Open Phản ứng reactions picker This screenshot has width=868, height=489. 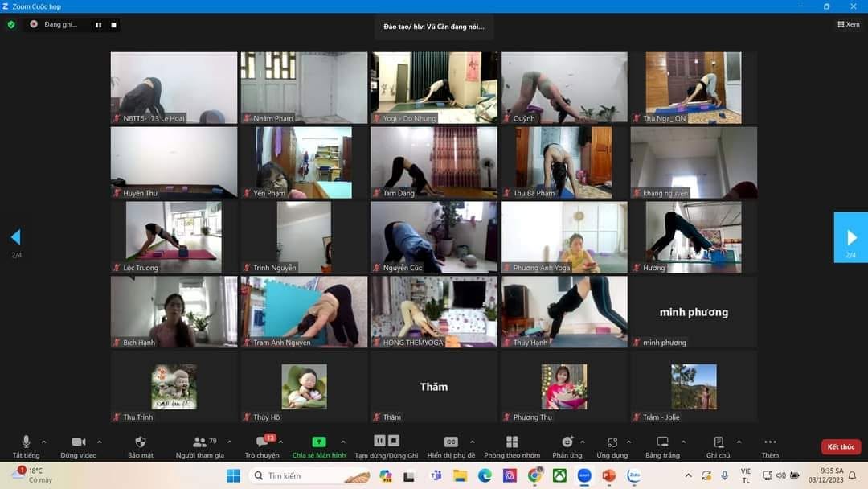[x=567, y=447]
